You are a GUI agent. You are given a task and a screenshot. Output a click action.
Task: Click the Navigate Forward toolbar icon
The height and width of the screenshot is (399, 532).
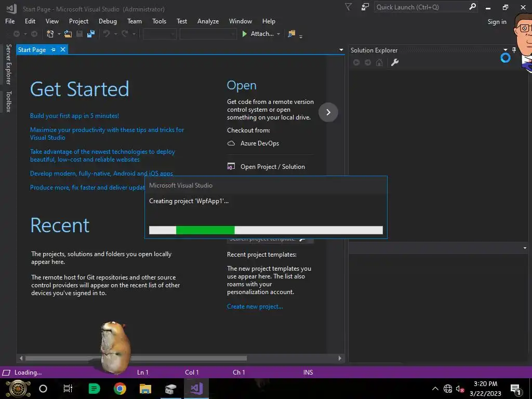pos(34,34)
